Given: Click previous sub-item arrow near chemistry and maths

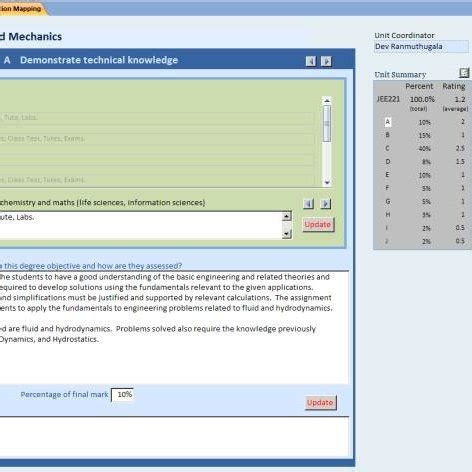Looking at the screenshot, I should coord(309,204).
